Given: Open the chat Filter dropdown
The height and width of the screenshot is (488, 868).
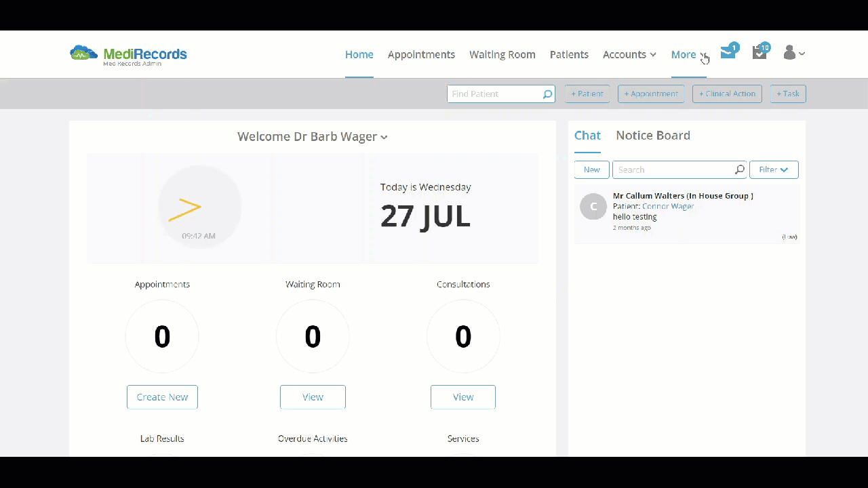Looking at the screenshot, I should 774,169.
